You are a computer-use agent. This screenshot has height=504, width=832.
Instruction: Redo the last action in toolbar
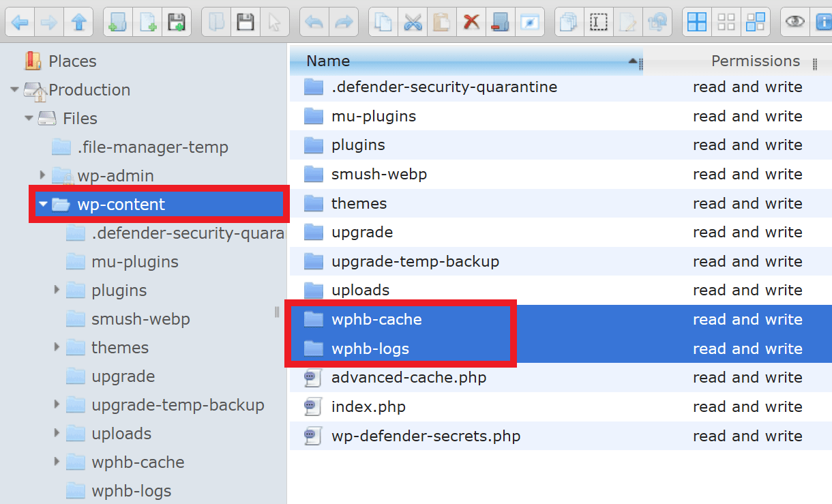(344, 22)
